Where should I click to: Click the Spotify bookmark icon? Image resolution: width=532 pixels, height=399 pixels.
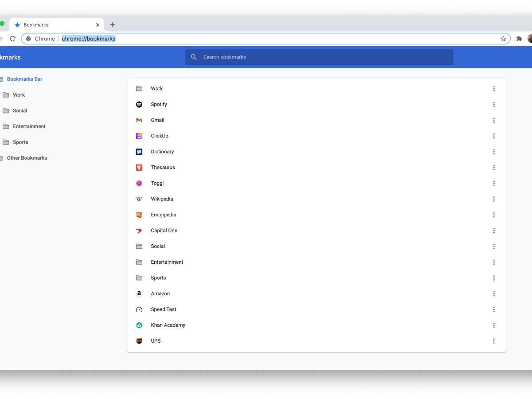[139, 105]
